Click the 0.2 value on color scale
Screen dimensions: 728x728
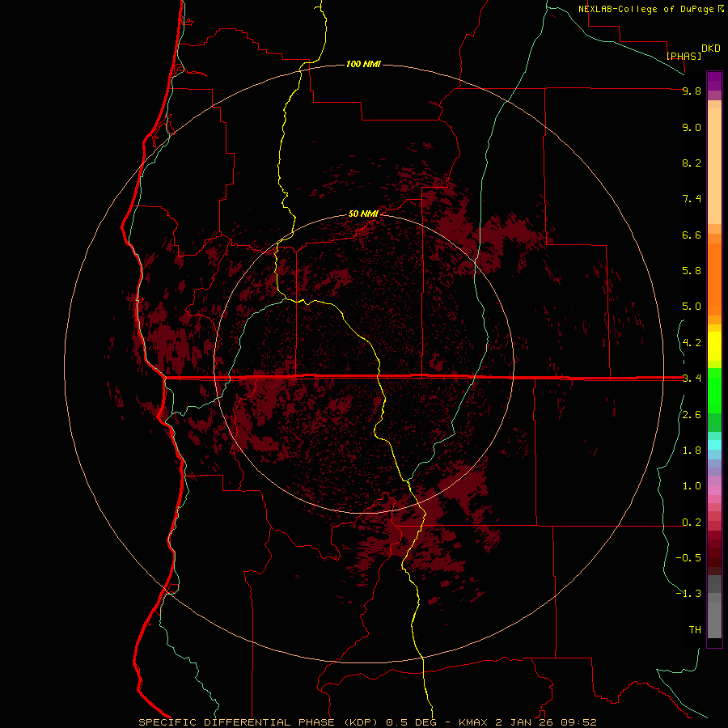[692, 523]
